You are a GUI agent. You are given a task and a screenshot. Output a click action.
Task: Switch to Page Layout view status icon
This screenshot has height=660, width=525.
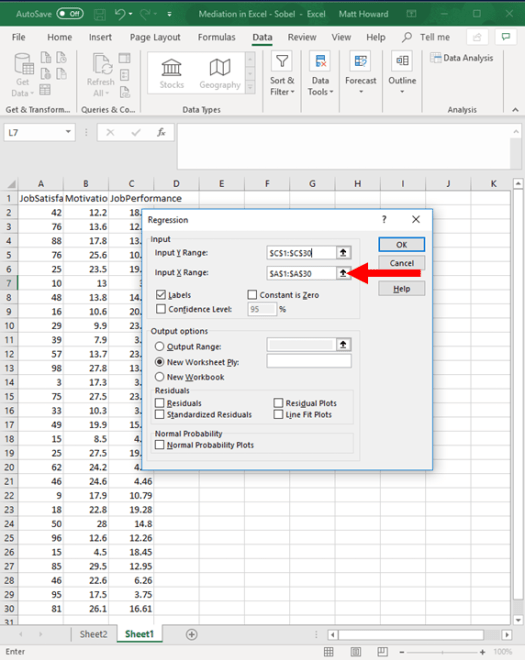pos(356,652)
